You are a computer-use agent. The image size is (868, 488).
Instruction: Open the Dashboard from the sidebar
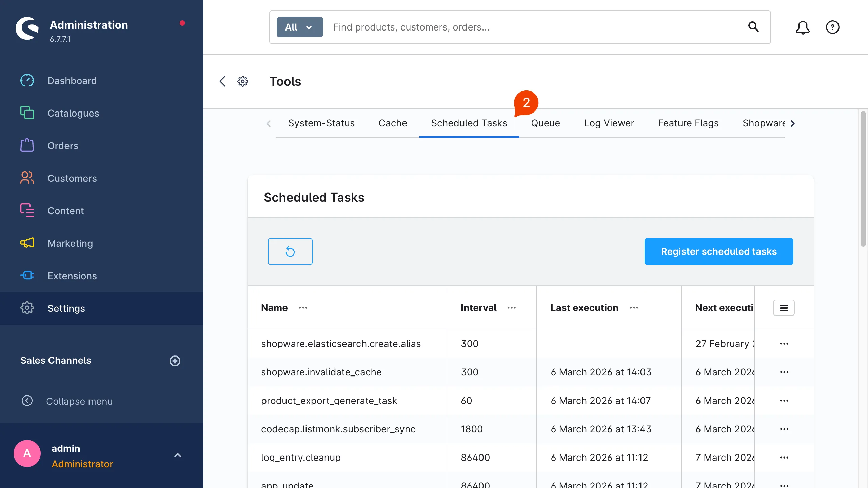(27, 80)
